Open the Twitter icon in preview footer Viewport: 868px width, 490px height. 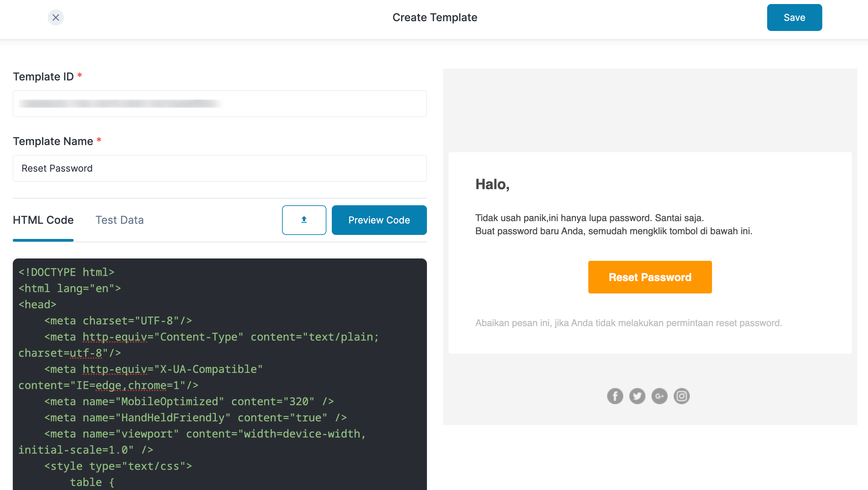pos(637,396)
